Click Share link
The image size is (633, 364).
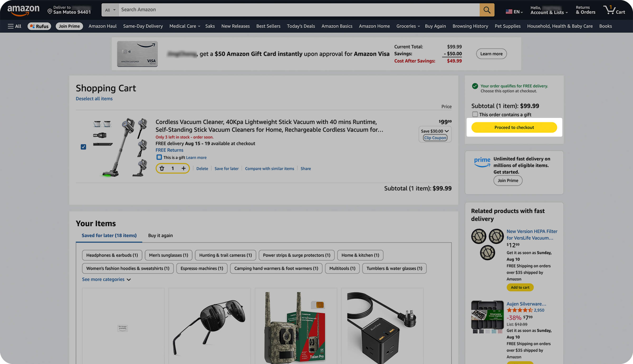306,169
